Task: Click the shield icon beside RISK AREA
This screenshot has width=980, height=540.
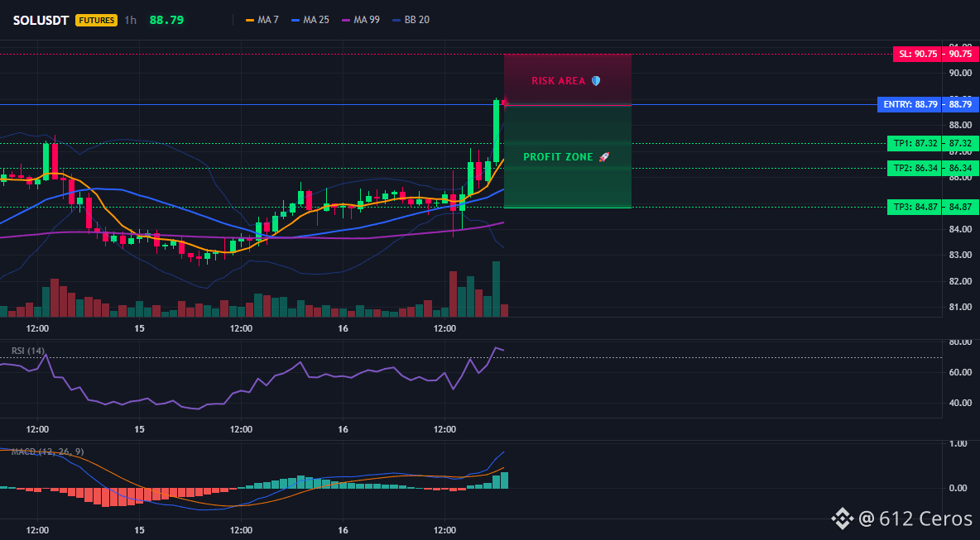Action: (x=596, y=81)
